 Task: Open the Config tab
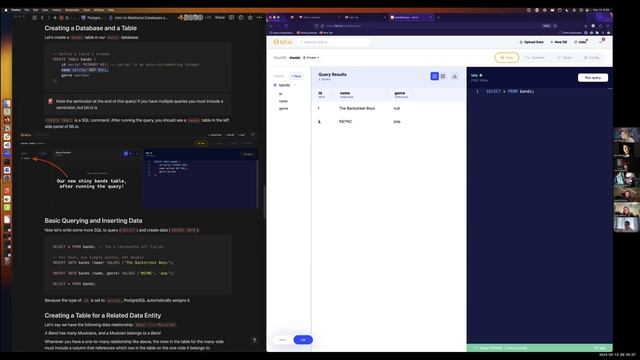(x=591, y=58)
